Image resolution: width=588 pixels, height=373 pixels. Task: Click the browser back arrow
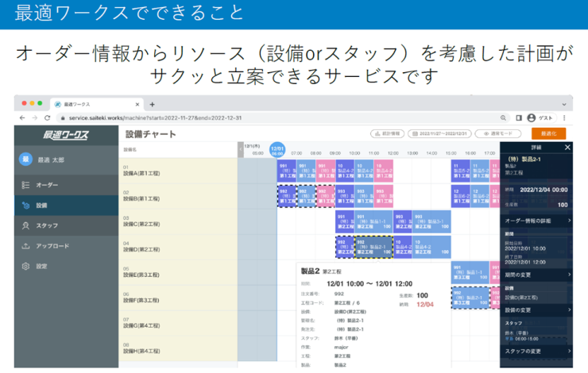tap(22, 117)
